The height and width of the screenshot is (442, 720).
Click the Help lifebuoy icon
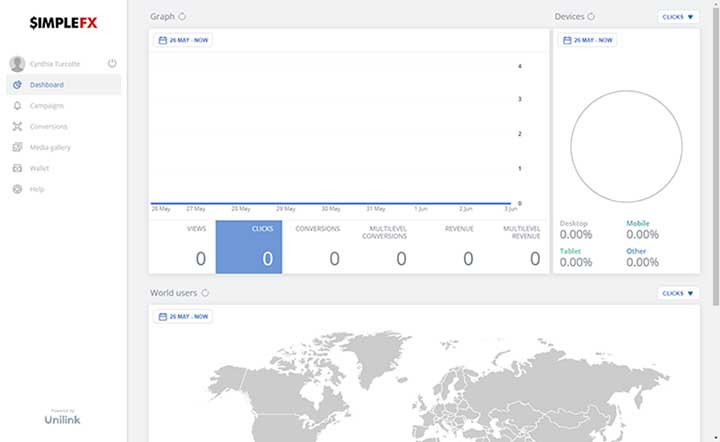[17, 189]
